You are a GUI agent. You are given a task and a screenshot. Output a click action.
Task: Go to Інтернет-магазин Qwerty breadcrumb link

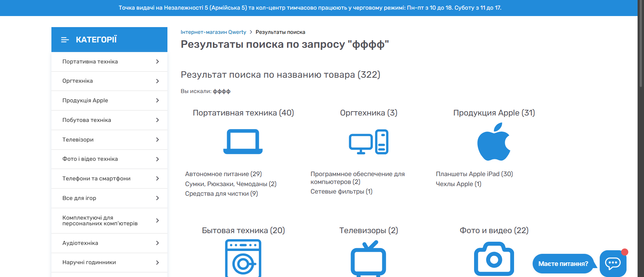pyautogui.click(x=213, y=32)
